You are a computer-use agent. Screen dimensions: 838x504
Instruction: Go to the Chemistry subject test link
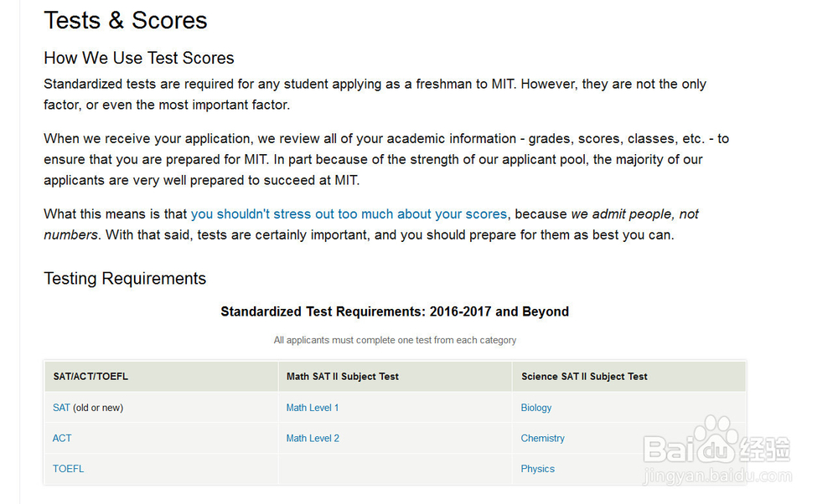point(542,438)
